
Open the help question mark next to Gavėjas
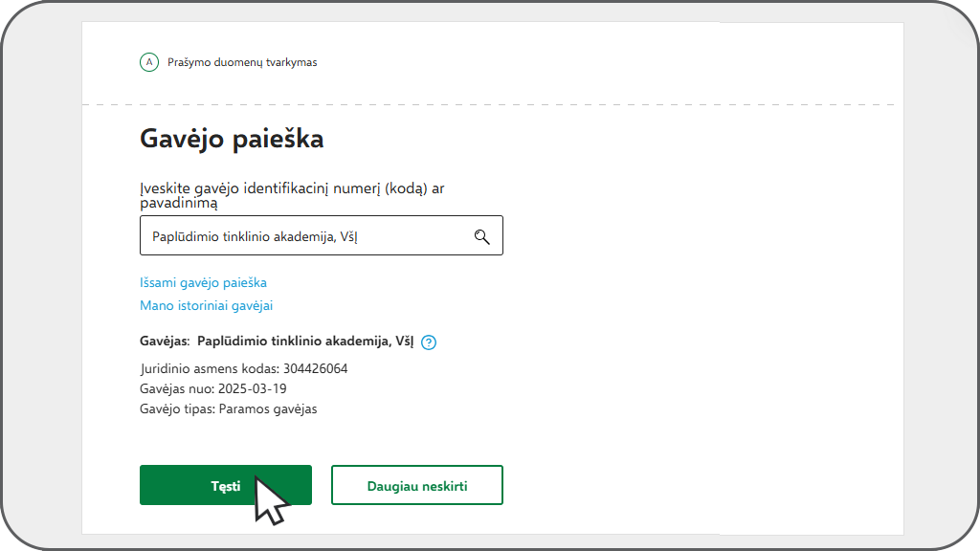[x=429, y=342]
